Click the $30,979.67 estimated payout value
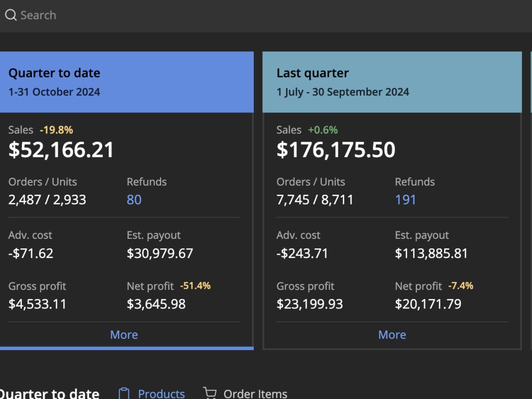 pos(160,253)
